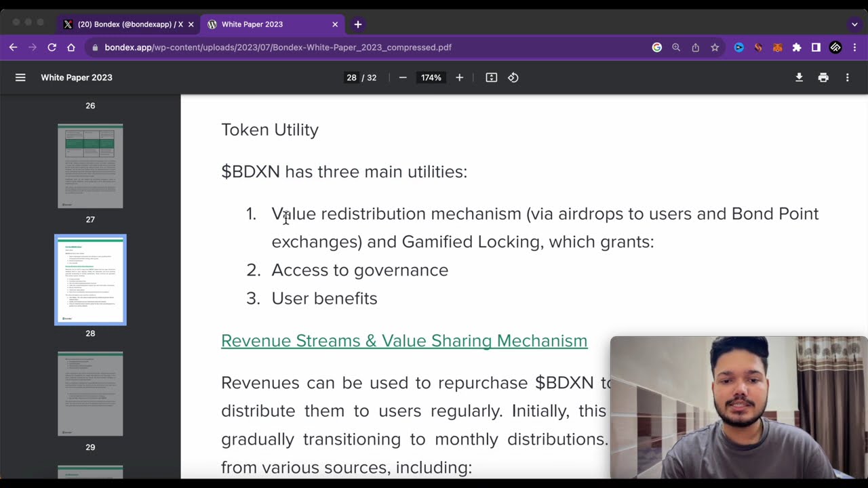This screenshot has width=868, height=488.
Task: Click the sidebar label "27" under the thumbnail
Action: 90,220
